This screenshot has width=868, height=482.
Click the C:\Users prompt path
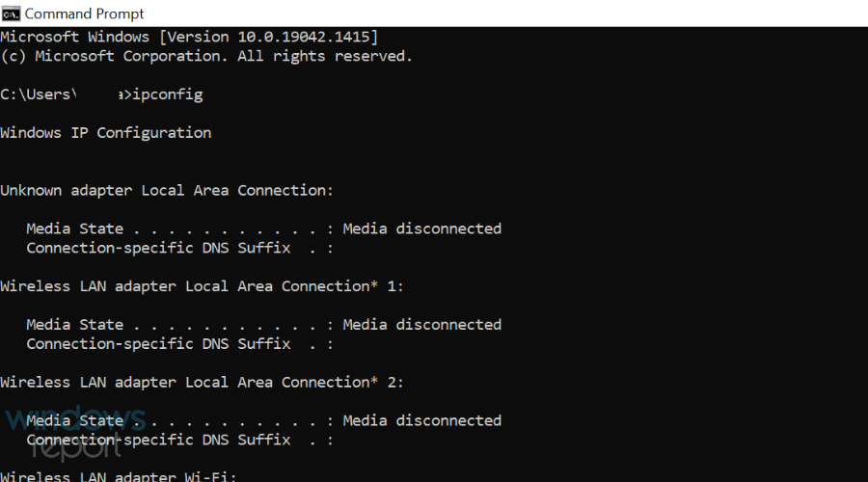click(x=37, y=94)
